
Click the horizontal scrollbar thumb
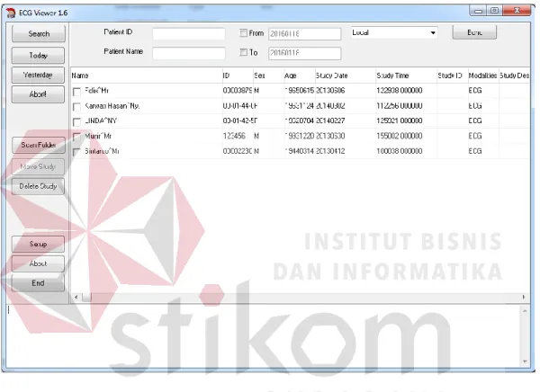[86, 297]
